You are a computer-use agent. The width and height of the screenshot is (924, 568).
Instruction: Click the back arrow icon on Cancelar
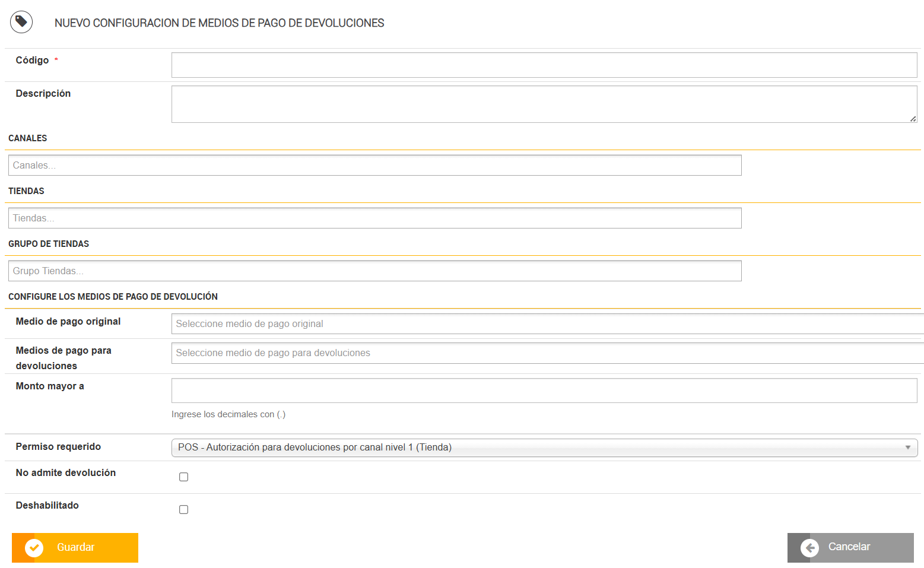809,547
